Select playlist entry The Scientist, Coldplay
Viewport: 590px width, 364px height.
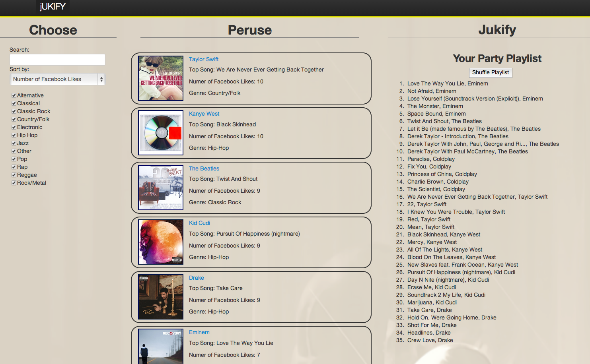[436, 189]
